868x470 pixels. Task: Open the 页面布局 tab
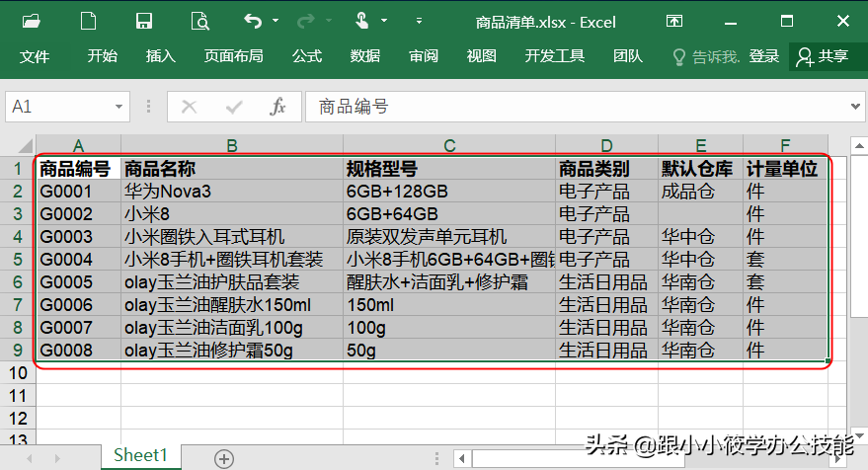(x=234, y=56)
